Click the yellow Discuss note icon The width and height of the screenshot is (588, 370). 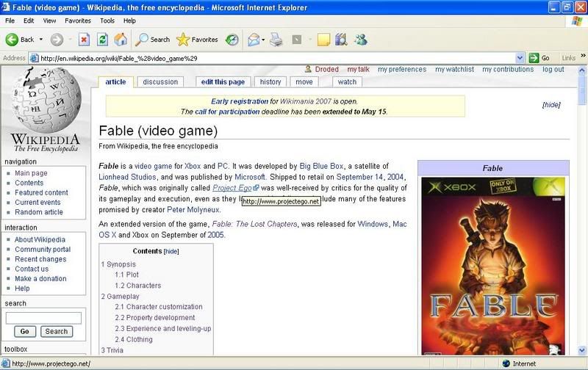(x=323, y=40)
